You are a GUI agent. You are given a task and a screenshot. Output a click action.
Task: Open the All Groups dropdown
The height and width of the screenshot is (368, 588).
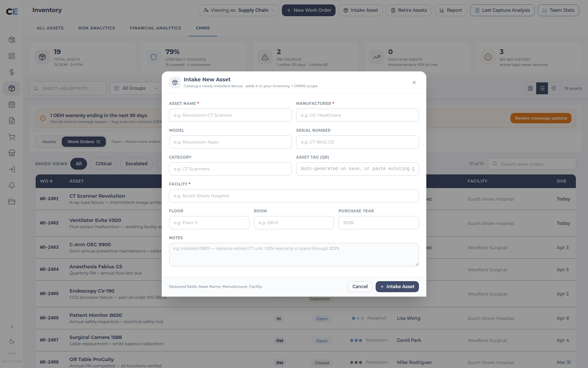(x=136, y=88)
